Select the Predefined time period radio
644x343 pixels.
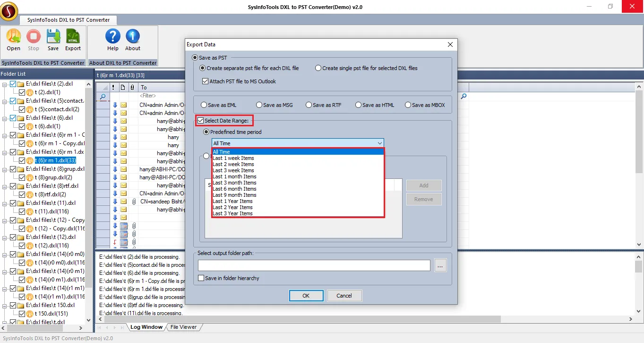tap(206, 132)
